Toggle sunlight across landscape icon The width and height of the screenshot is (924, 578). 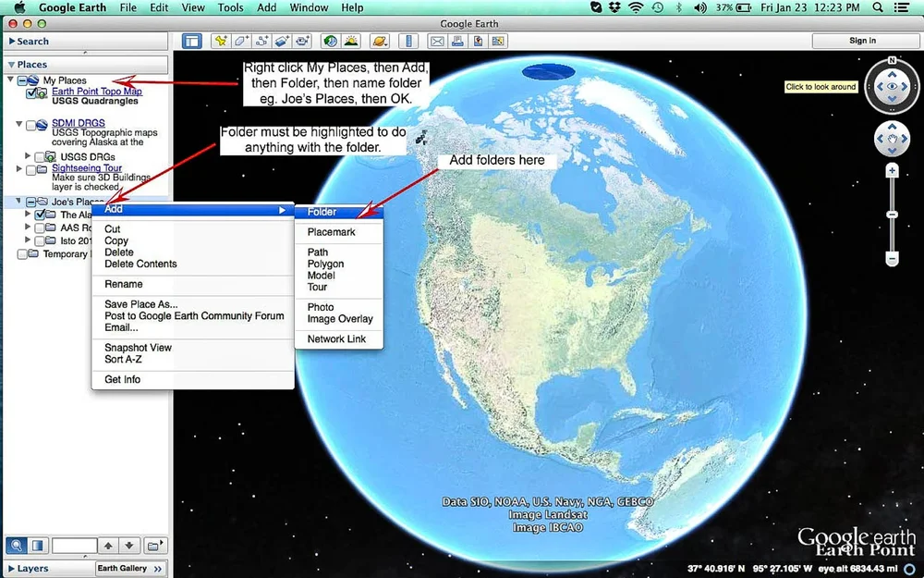tap(351, 42)
